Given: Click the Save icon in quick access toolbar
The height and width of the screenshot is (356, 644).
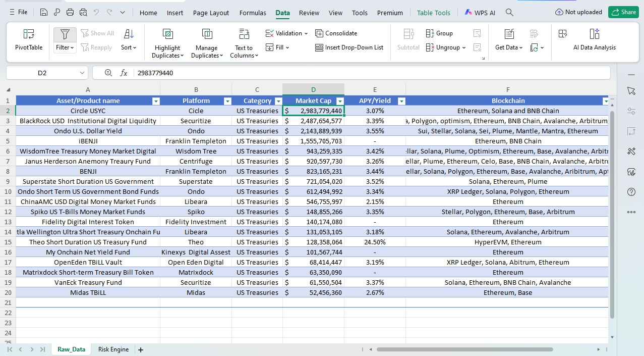Looking at the screenshot, I should (44, 12).
